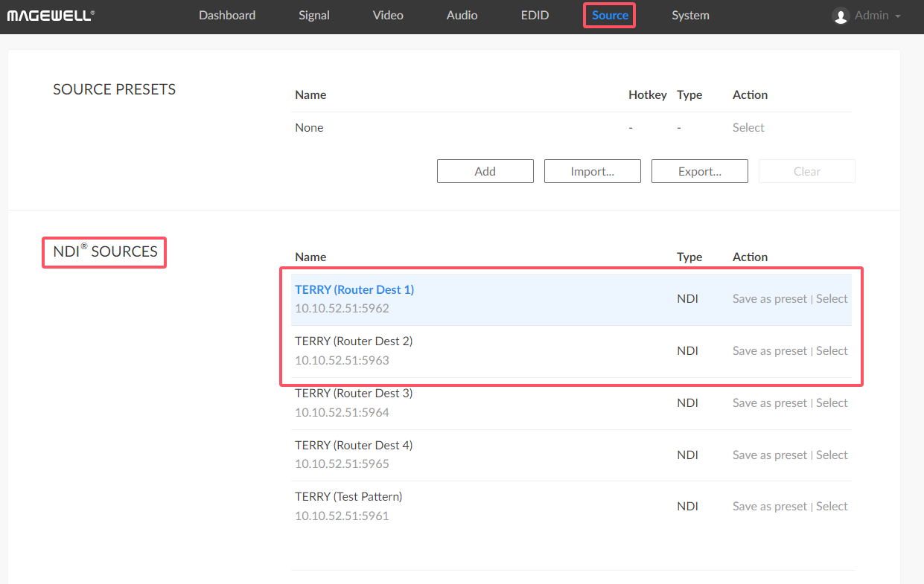Image resolution: width=924 pixels, height=584 pixels.
Task: Select the Test Pattern NDI source
Action: point(832,507)
